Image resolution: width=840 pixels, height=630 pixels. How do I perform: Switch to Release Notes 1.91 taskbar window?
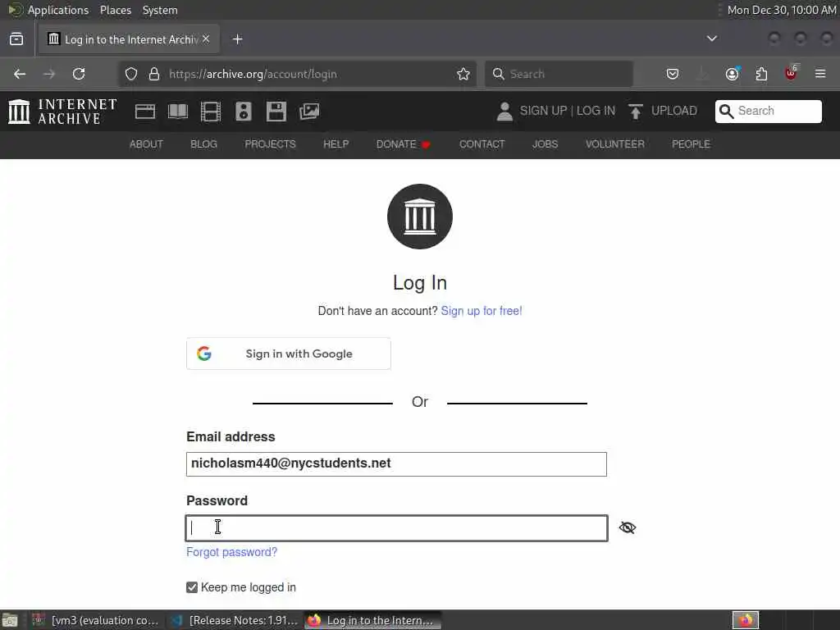[234, 620]
